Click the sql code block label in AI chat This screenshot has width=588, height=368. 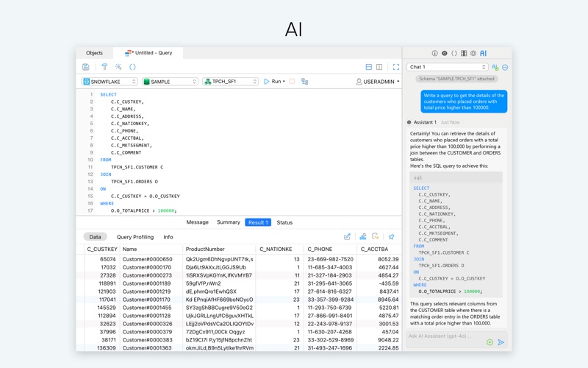[417, 177]
